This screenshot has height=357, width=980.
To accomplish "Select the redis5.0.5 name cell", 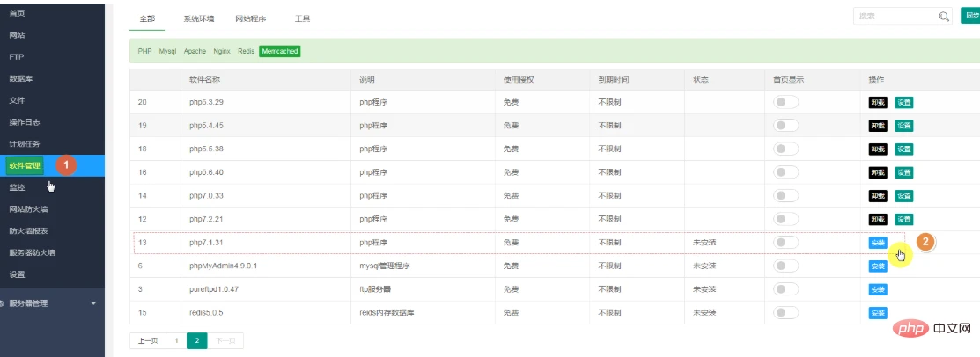I will tap(266, 313).
